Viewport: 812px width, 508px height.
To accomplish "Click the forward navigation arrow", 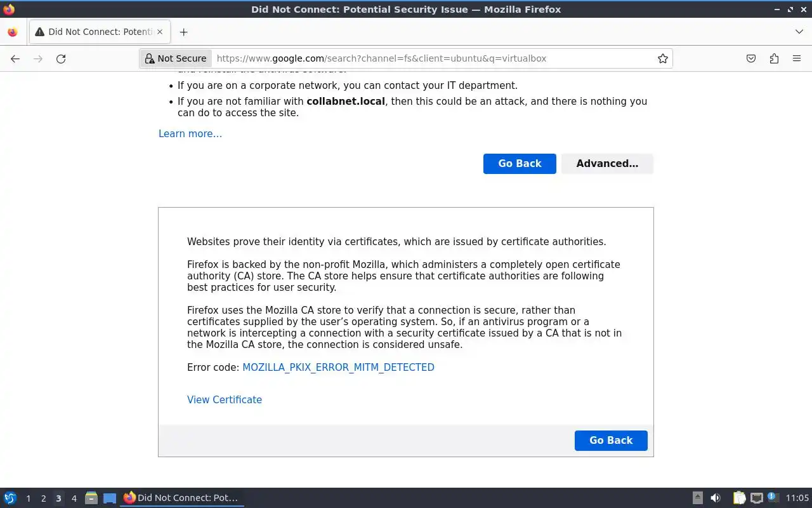I will tap(38, 58).
